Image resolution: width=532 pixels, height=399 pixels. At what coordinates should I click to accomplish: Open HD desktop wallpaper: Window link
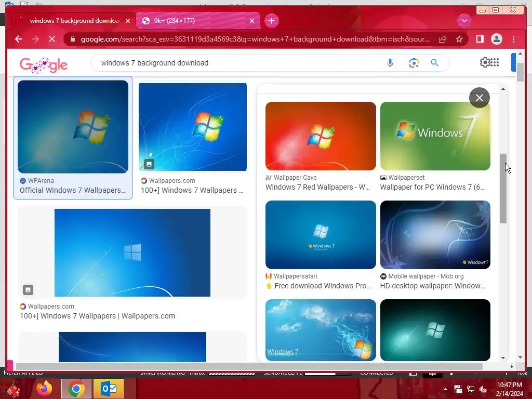click(433, 286)
